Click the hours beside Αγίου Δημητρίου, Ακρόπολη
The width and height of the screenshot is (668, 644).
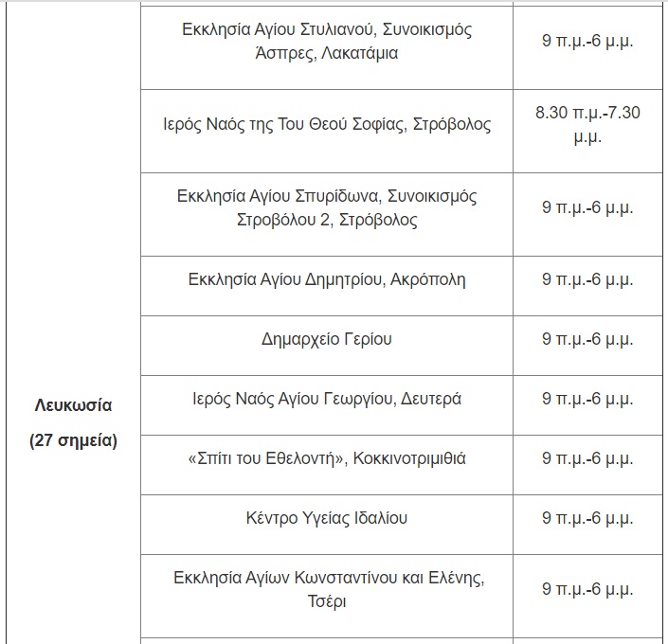point(587,279)
